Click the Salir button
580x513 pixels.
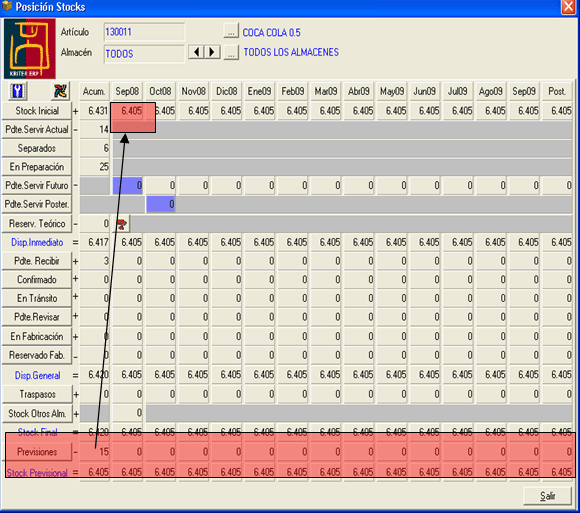547,496
